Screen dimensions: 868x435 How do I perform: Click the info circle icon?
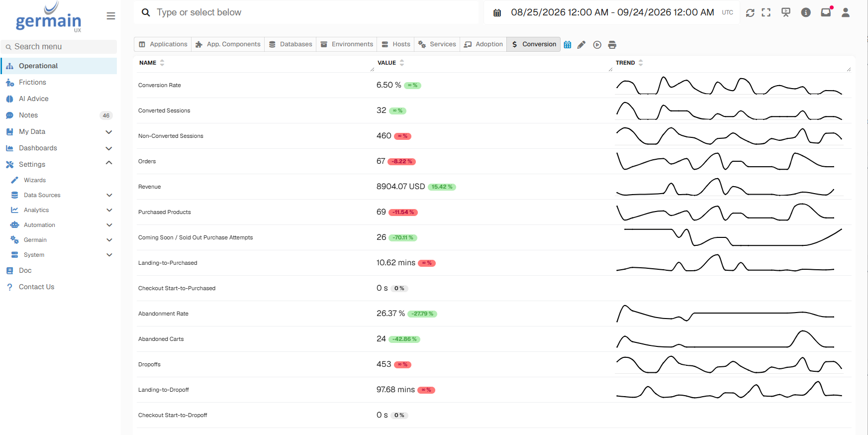(x=806, y=12)
